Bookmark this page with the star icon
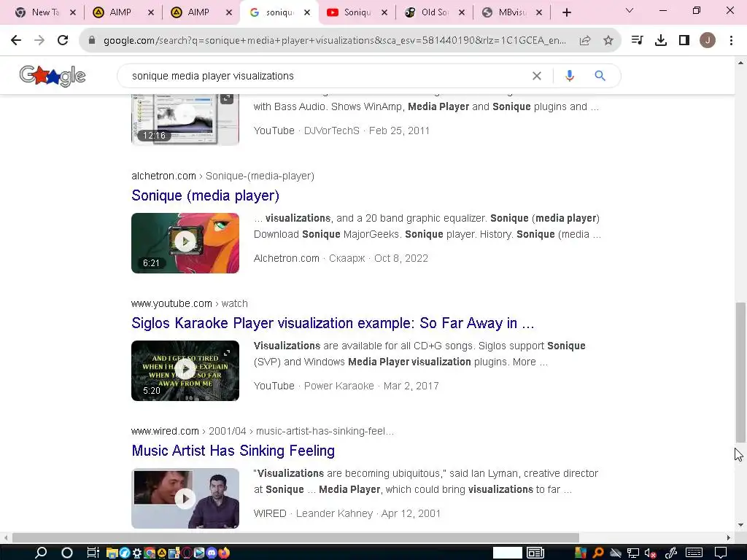 (x=608, y=41)
